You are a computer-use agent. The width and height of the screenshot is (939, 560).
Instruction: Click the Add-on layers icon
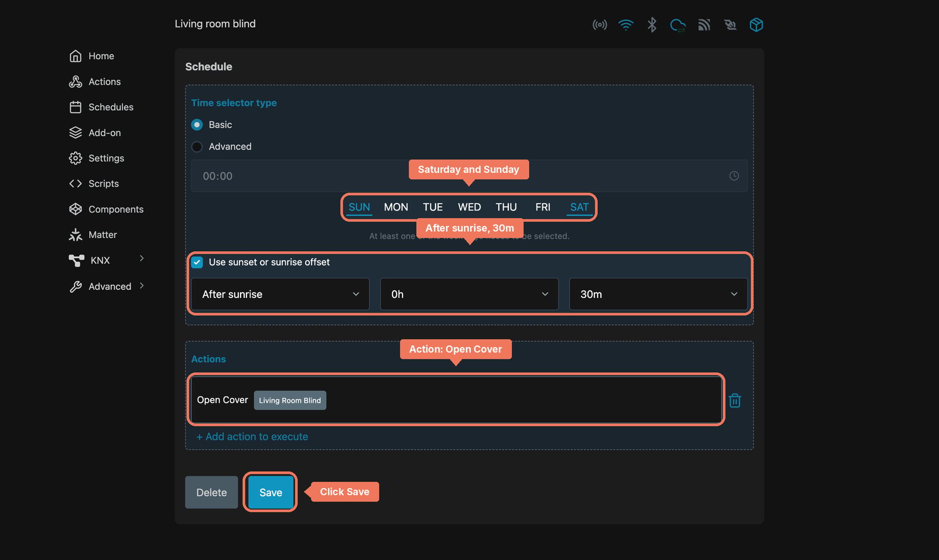(75, 133)
